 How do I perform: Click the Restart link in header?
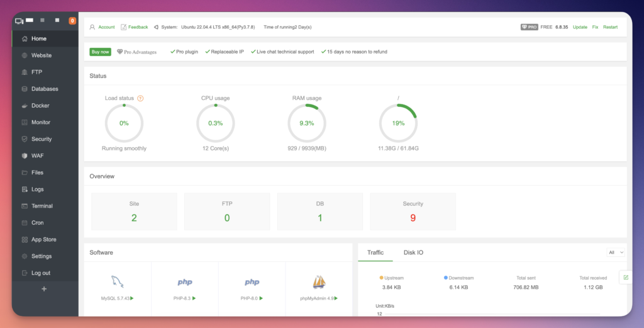point(610,27)
